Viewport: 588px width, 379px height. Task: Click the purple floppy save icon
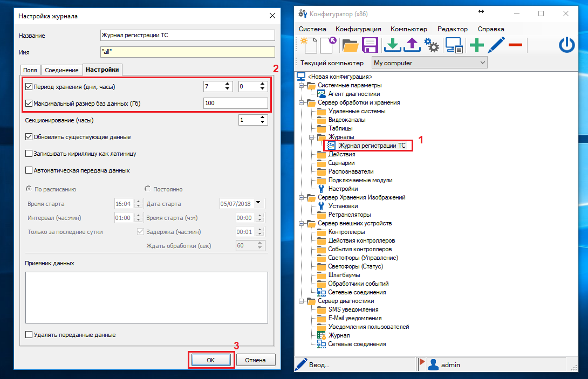370,45
